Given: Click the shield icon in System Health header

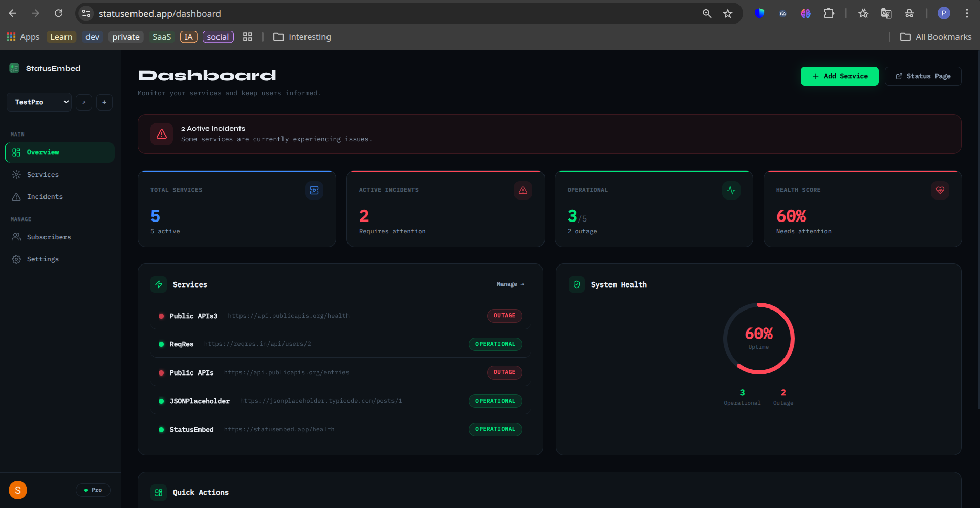Looking at the screenshot, I should pos(577,284).
